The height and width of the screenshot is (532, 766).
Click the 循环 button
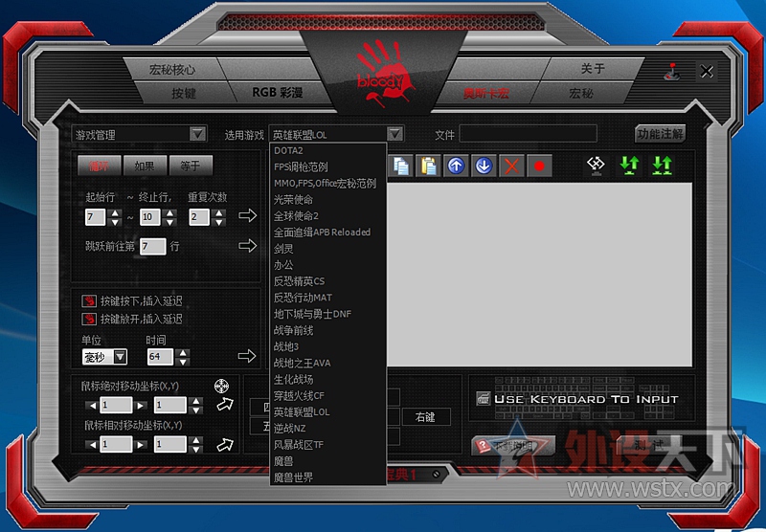(x=100, y=166)
